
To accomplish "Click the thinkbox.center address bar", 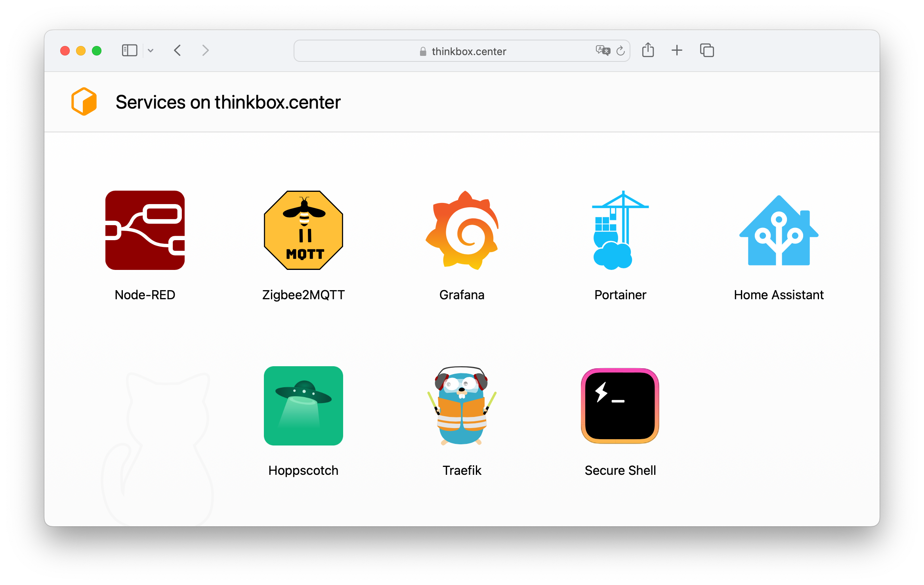I will point(462,51).
